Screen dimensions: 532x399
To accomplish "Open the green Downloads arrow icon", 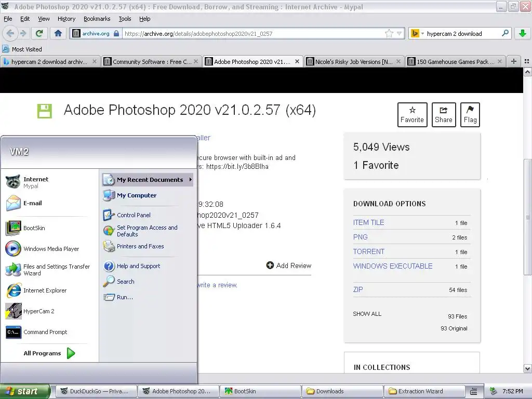I will [523, 33].
